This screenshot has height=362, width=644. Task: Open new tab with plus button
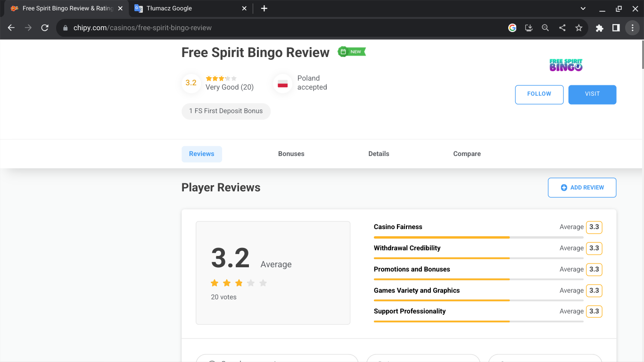pyautogui.click(x=264, y=8)
